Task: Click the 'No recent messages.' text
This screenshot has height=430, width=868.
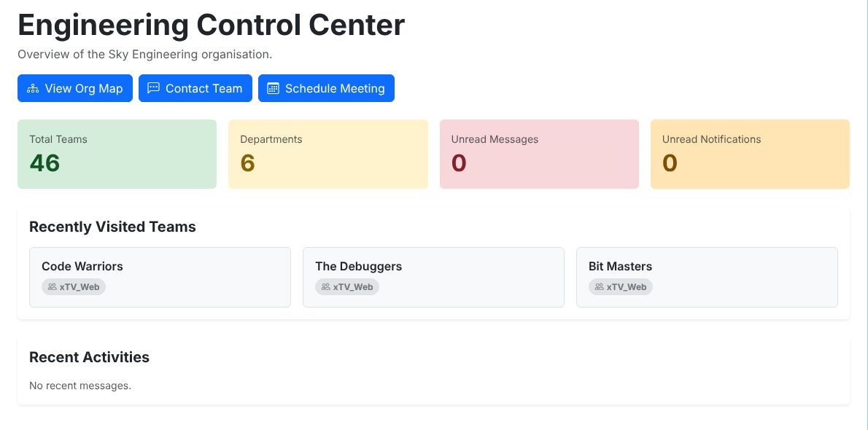Action: (80, 385)
